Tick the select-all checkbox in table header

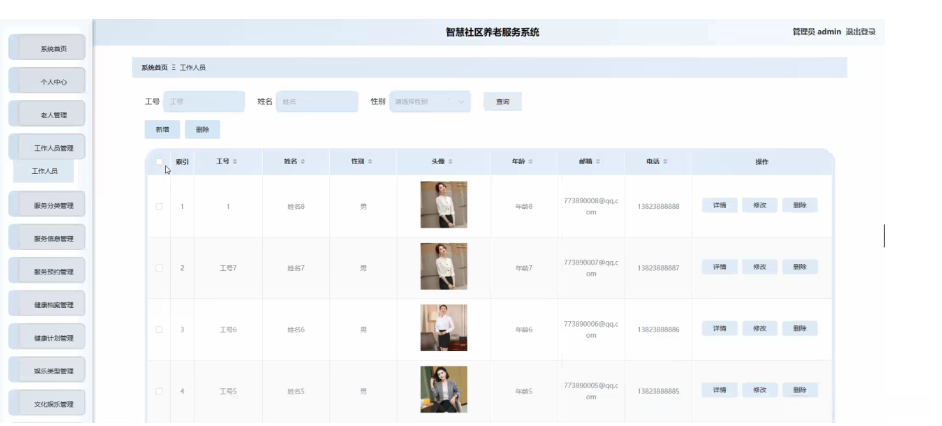pyautogui.click(x=159, y=162)
